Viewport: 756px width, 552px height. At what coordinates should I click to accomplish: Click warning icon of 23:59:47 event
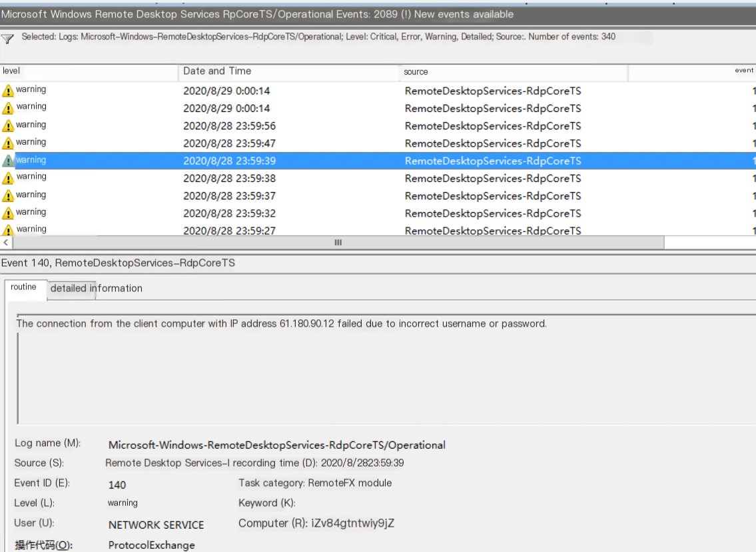click(8, 143)
